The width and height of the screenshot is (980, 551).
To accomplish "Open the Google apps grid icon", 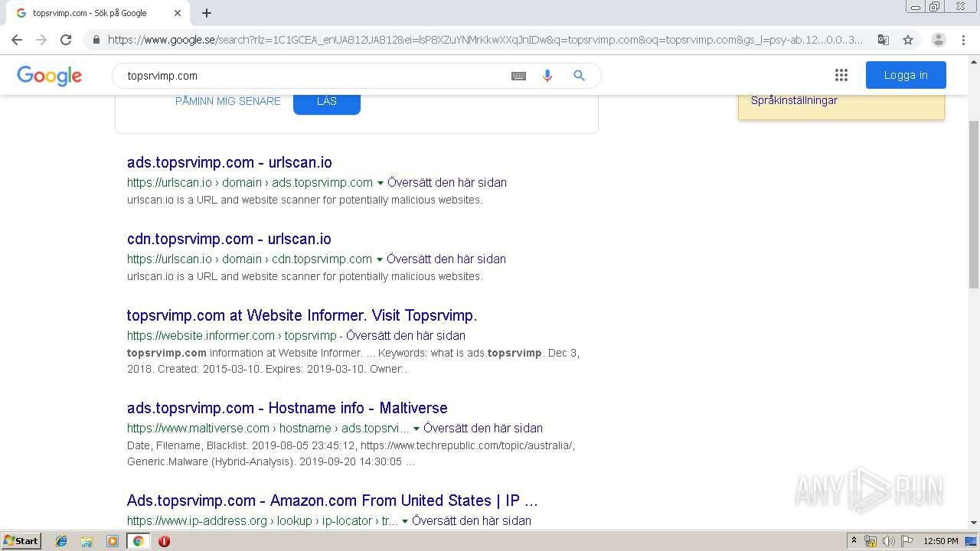I will [841, 75].
